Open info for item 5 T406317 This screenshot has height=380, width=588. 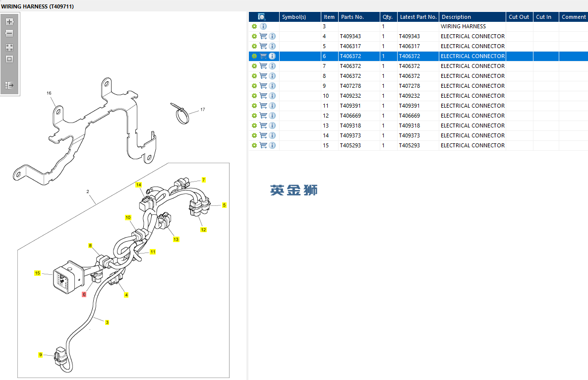pos(272,46)
